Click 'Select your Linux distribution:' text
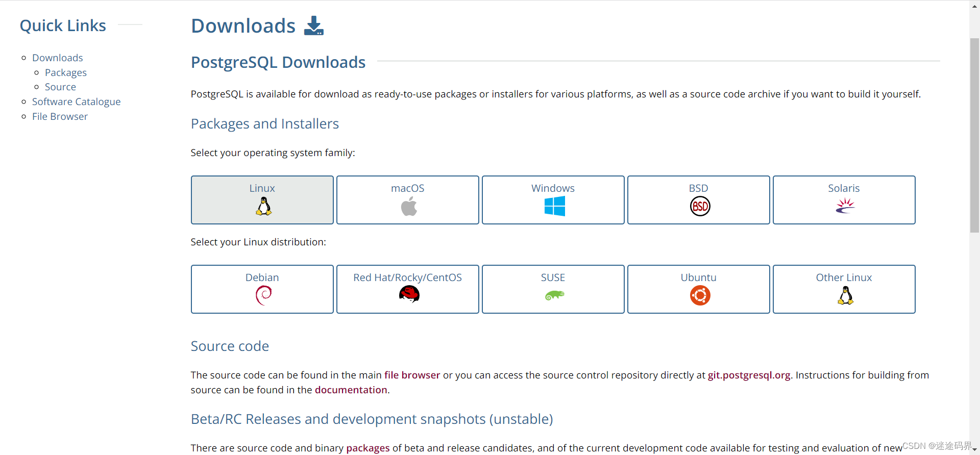This screenshot has width=980, height=455. tap(258, 242)
